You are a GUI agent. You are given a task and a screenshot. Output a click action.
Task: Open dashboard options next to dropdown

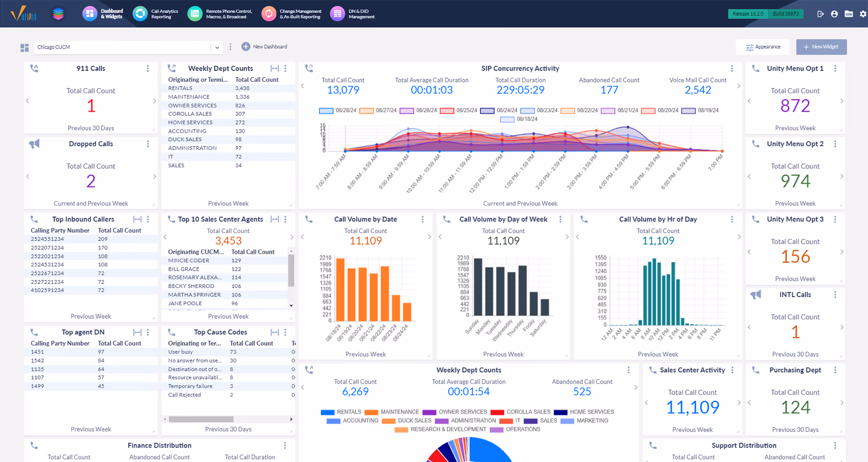pos(230,47)
